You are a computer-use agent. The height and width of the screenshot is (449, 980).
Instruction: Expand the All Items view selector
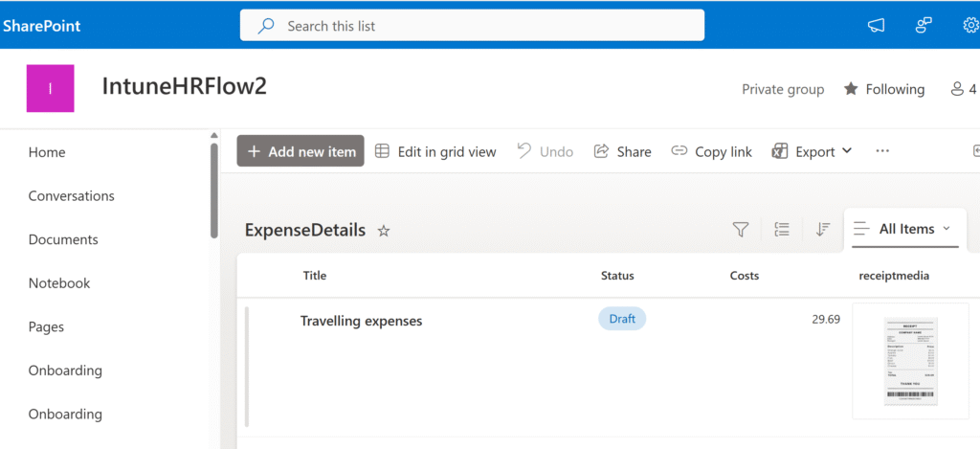[x=903, y=229]
